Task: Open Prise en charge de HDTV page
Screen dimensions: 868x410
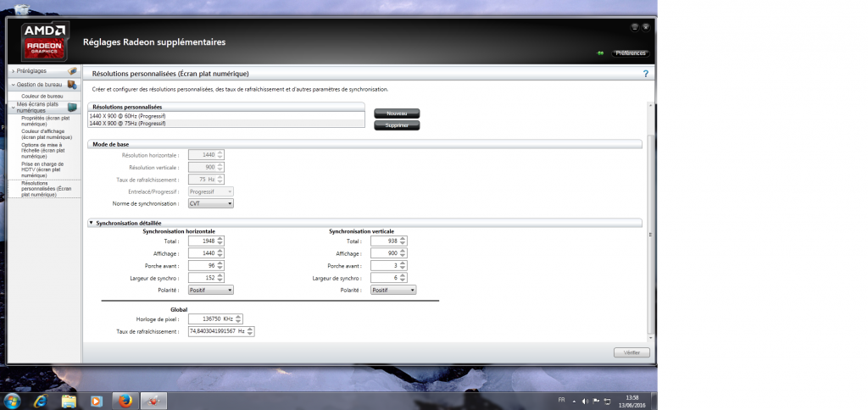Action: (42, 169)
